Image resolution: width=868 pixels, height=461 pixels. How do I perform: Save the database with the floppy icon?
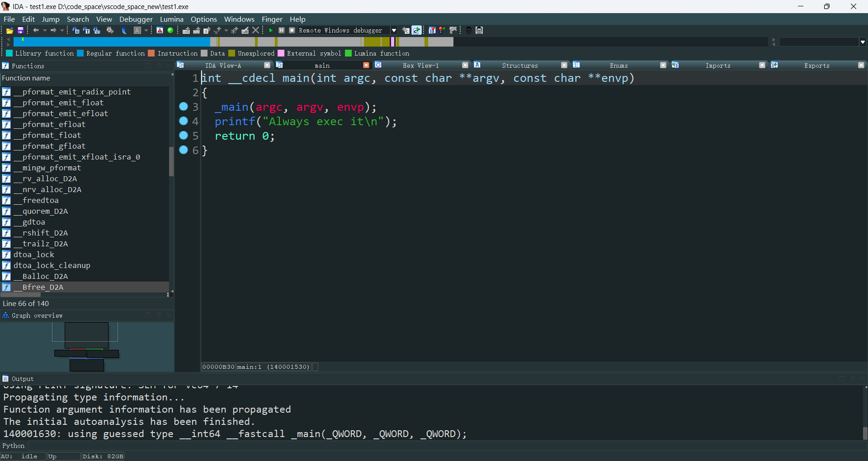pos(20,30)
